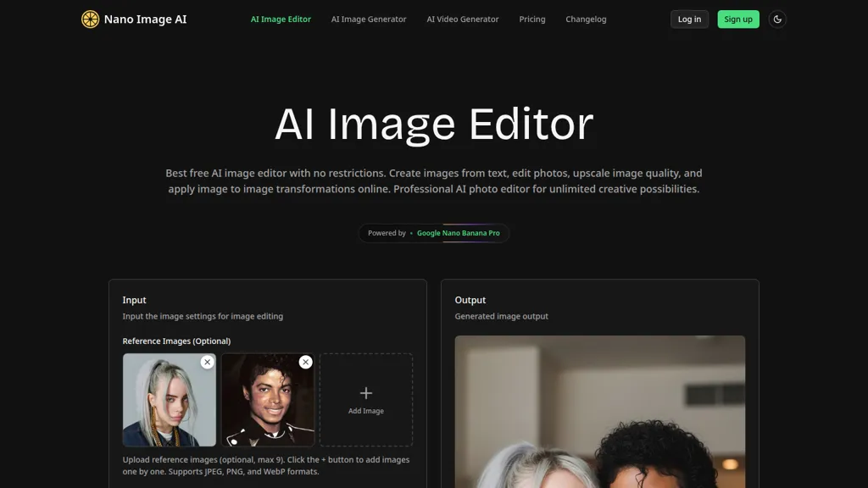Click the 'Generated image output' subtitle
Image resolution: width=868 pixels, height=488 pixels.
tap(502, 317)
